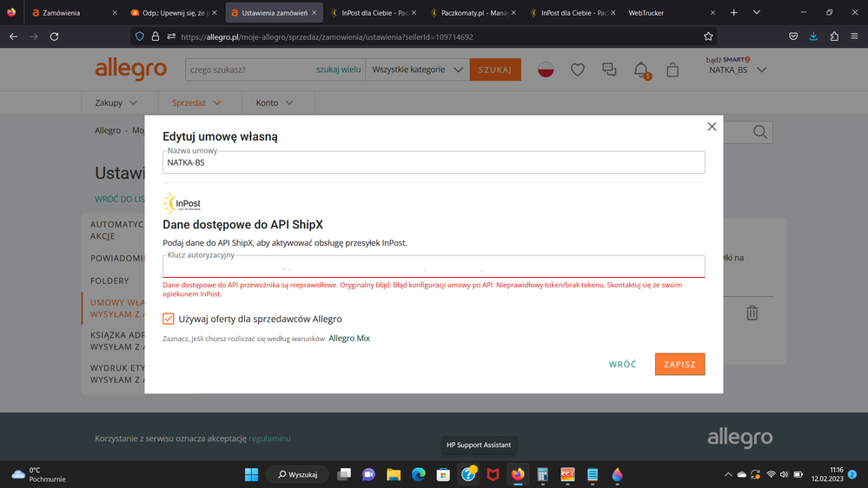The image size is (868, 488).
Task: Click the magnifier search icon behind dialog
Action: [x=760, y=132]
